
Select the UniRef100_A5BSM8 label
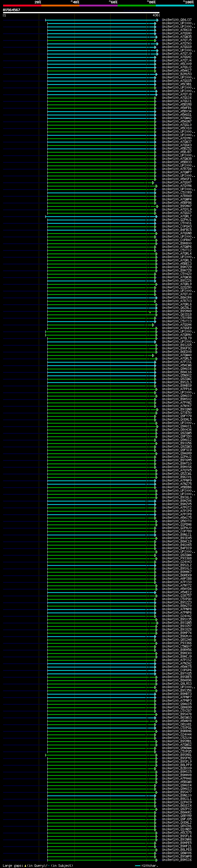coord(177,105)
